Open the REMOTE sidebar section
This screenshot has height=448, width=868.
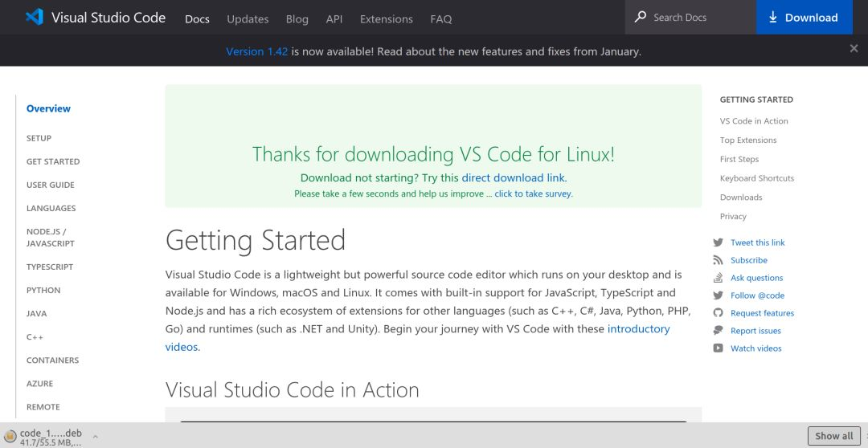43,406
